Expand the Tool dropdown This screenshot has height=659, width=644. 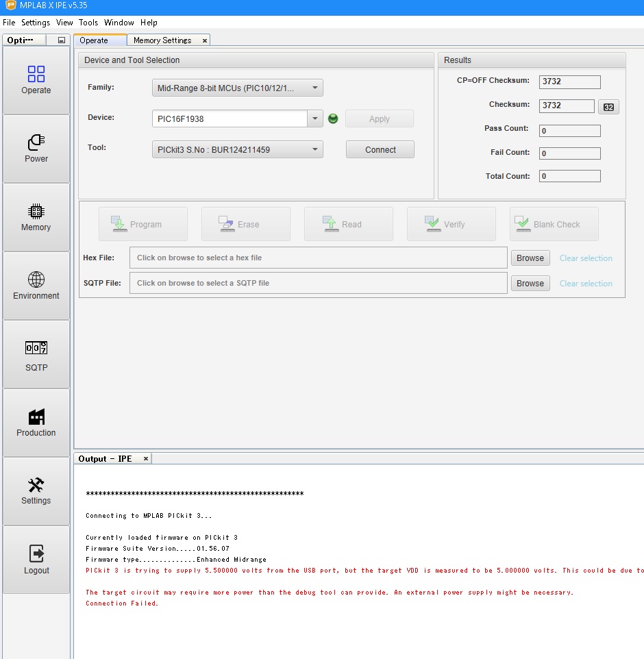click(238, 149)
